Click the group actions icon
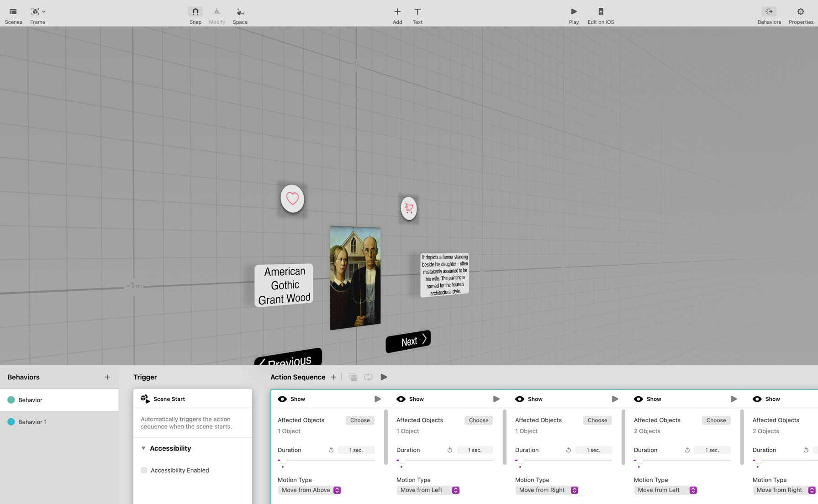 pos(353,377)
